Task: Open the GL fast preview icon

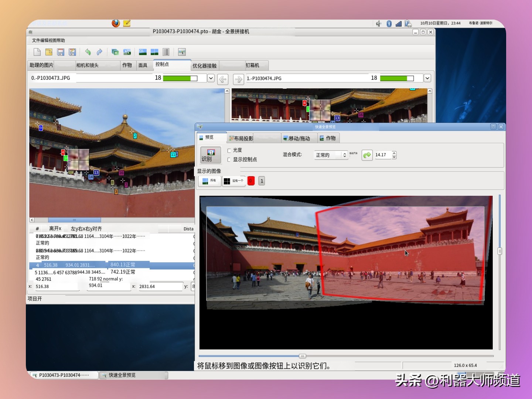Action: [143, 52]
